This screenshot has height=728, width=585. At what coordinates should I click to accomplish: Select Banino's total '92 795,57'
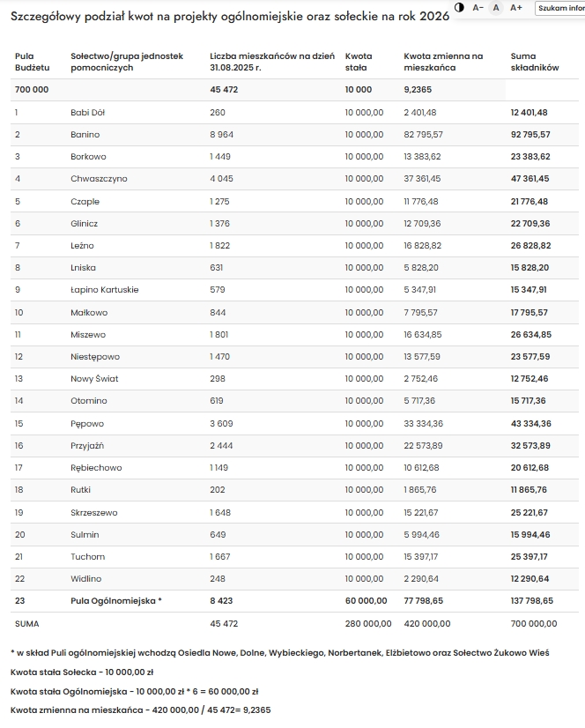point(530,135)
